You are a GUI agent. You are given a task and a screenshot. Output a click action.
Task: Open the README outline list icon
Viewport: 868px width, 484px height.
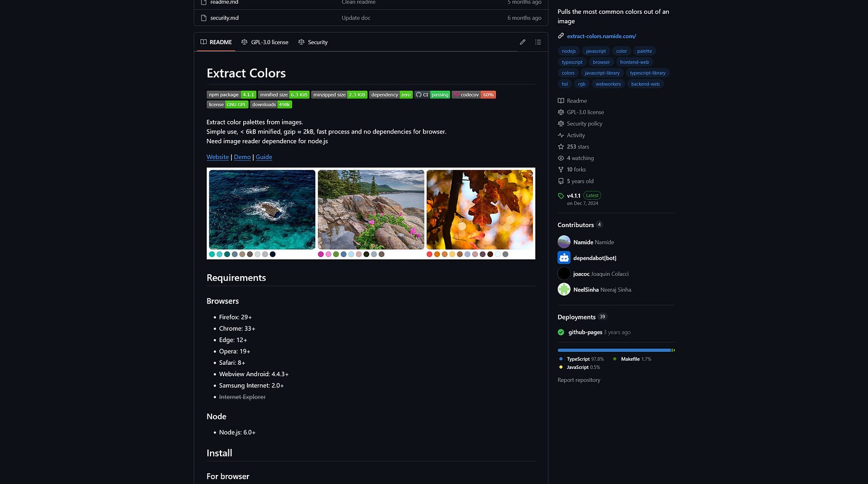tap(538, 42)
